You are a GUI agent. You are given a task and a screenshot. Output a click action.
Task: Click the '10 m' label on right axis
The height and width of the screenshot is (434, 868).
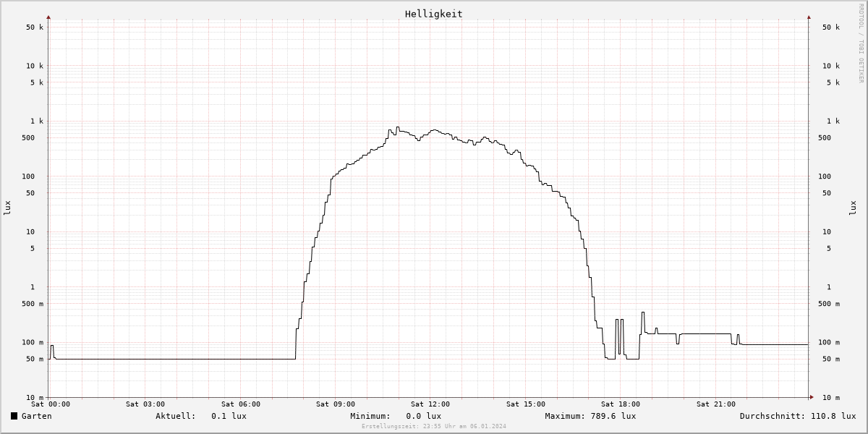[x=831, y=398]
